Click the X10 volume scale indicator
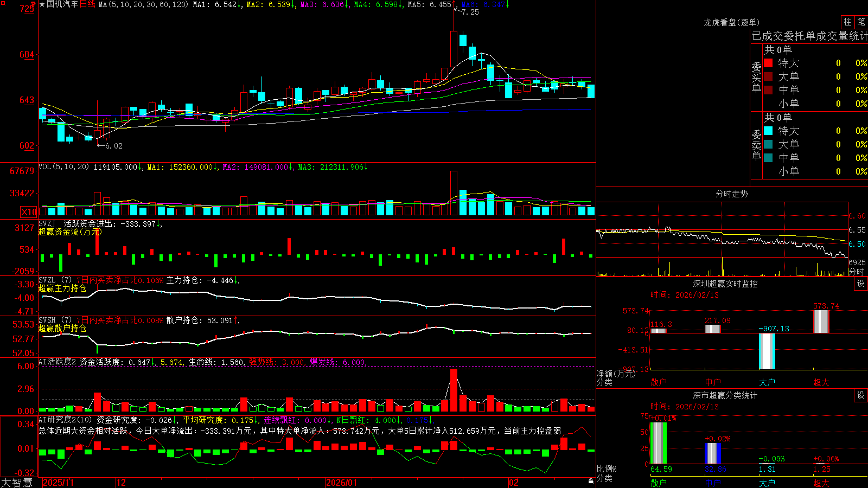Viewport: 868px width, 488px height. click(x=29, y=212)
